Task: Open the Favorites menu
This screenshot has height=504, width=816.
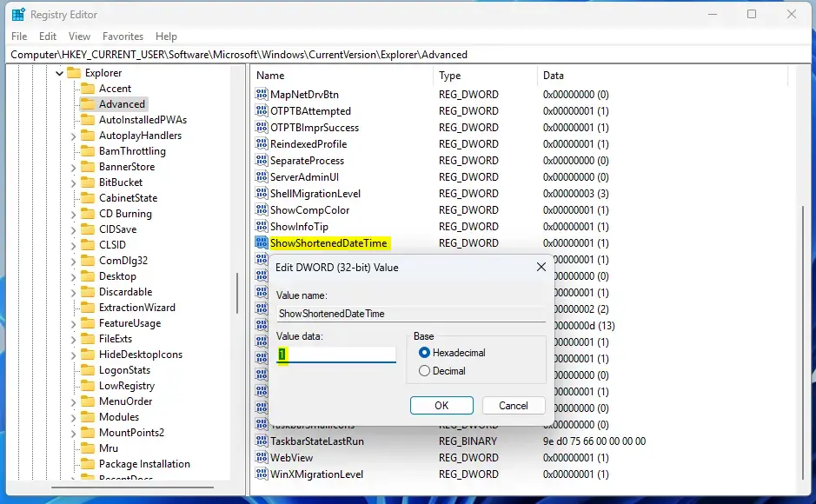Action: (123, 36)
